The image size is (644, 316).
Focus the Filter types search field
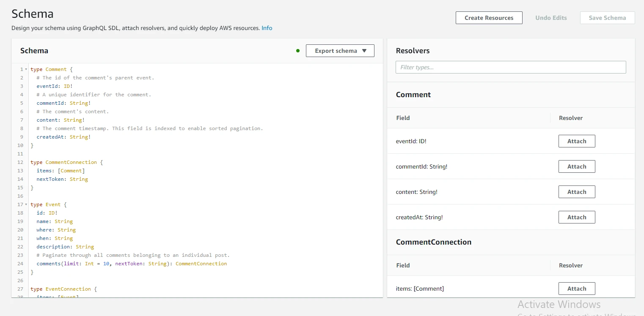(510, 67)
